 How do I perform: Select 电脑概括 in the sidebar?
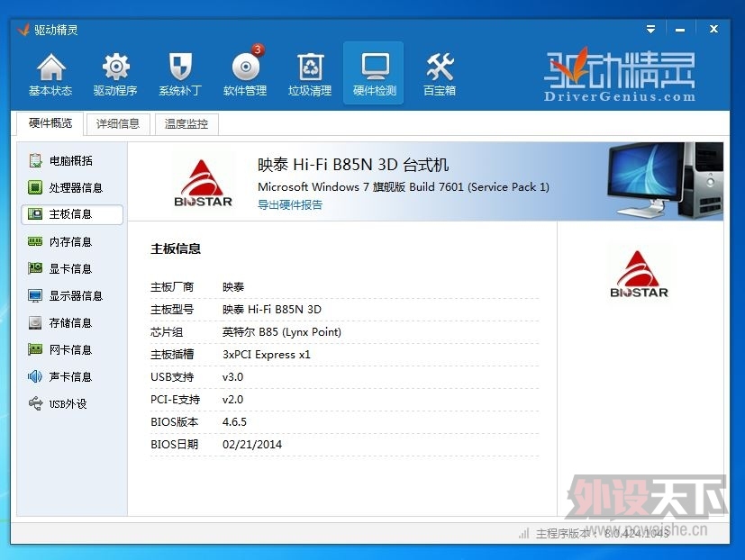(72, 160)
